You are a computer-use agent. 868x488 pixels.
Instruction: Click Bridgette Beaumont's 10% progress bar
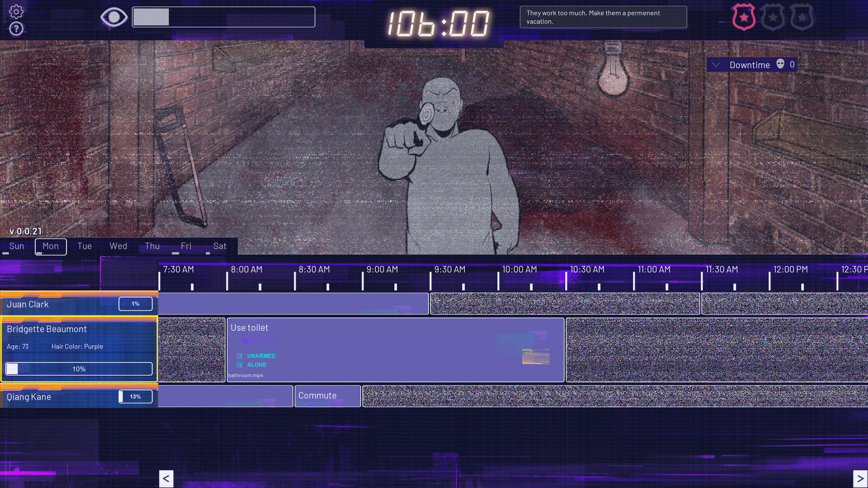tap(79, 369)
